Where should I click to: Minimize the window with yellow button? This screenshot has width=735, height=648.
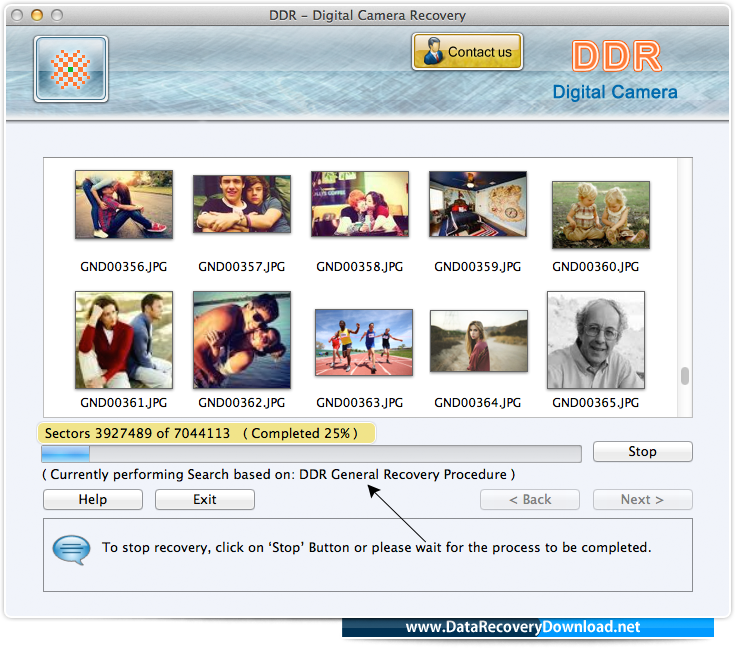[37, 15]
